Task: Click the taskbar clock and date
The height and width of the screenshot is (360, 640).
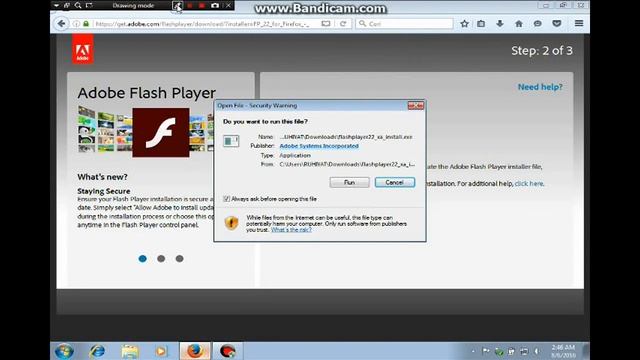Action: [x=563, y=351]
